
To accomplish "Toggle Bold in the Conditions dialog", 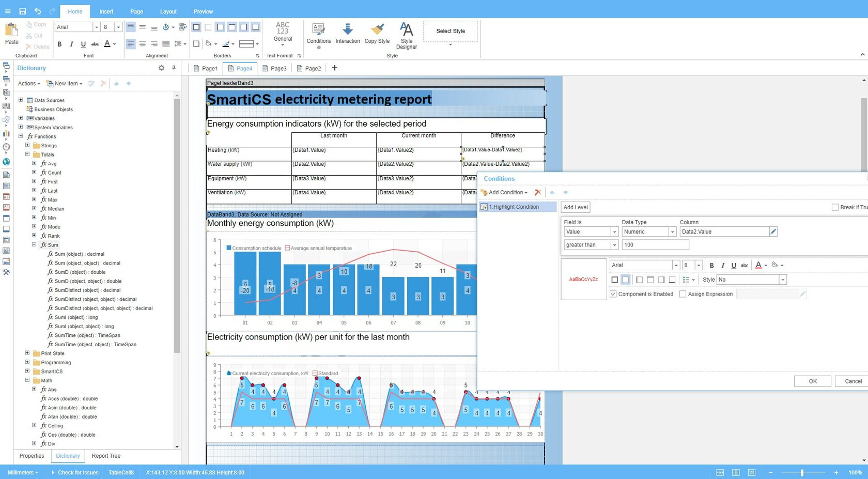I will coord(711,265).
